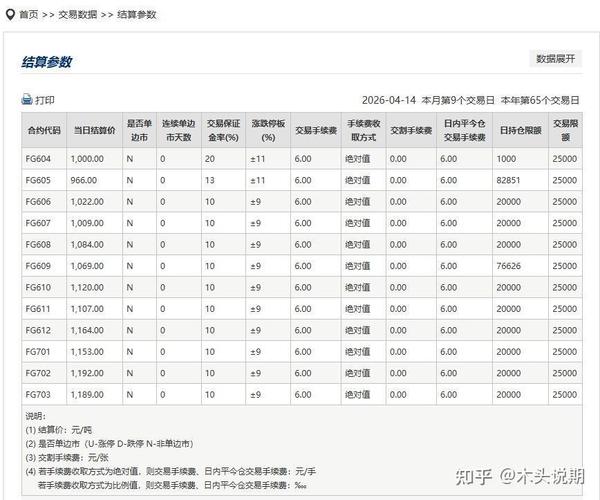Viewport: 600px width, 500px height.
Task: Click settlement price 1,189.00
Action: 87,394
